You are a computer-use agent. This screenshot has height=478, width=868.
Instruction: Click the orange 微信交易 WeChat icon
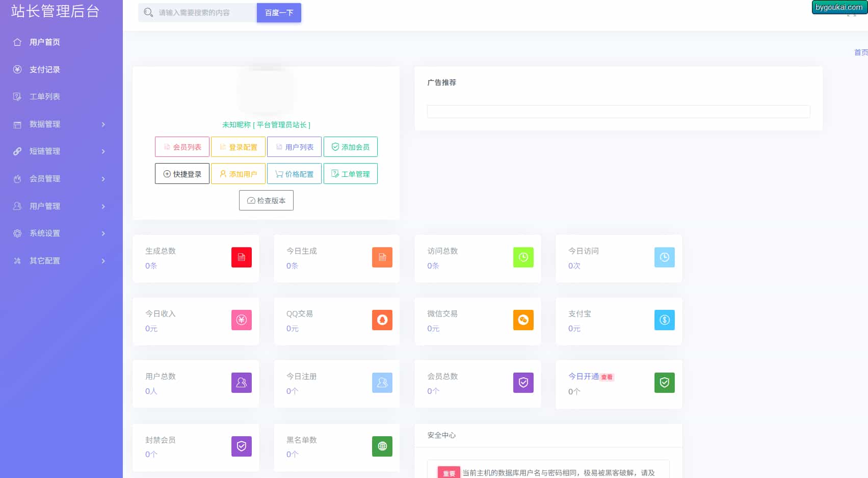pyautogui.click(x=523, y=320)
